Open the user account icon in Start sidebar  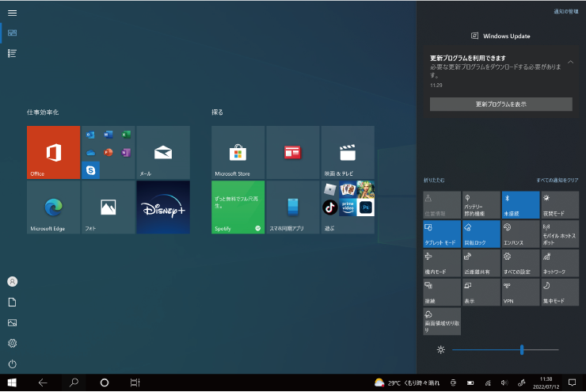[13, 282]
